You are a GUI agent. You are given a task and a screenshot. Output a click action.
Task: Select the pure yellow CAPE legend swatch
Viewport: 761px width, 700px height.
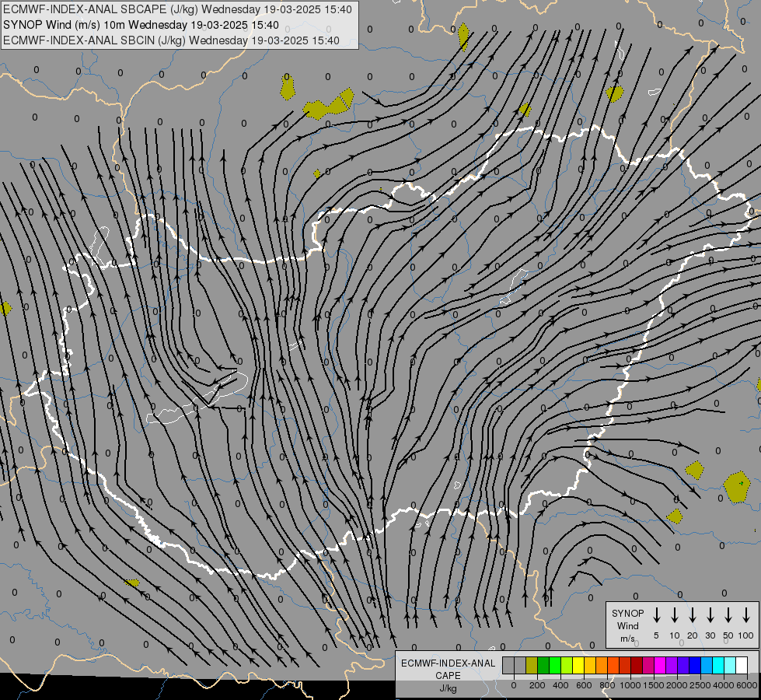point(578,665)
